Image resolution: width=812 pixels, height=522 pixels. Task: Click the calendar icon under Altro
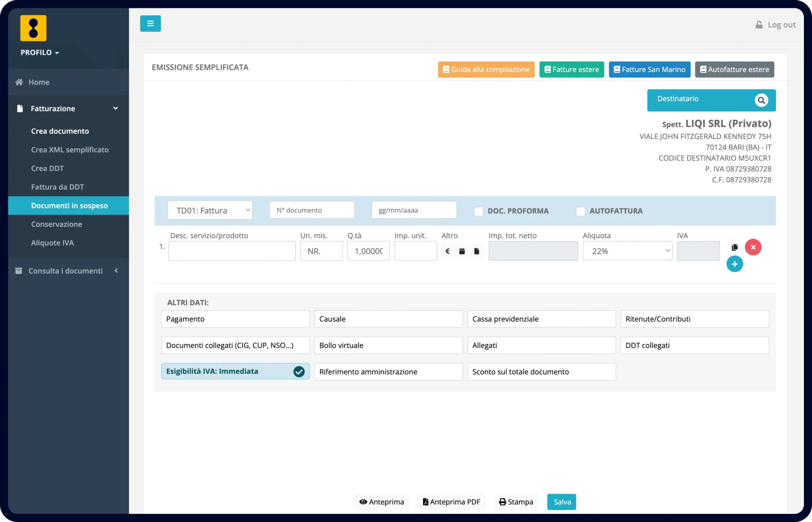[462, 251]
